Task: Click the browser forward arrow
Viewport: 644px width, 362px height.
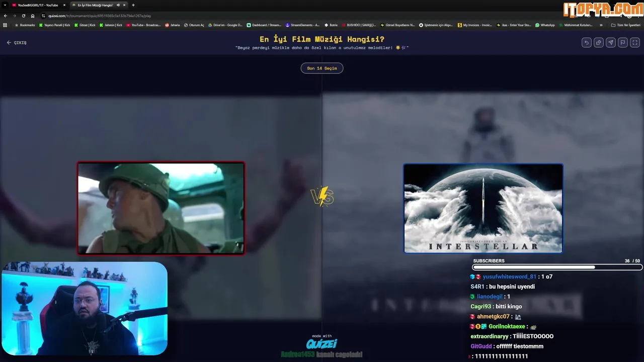Action: click(14, 16)
